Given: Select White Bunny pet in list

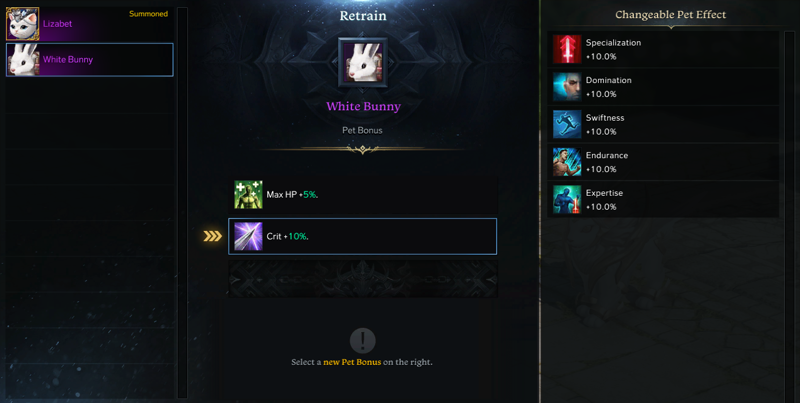Looking at the screenshot, I should coord(89,60).
